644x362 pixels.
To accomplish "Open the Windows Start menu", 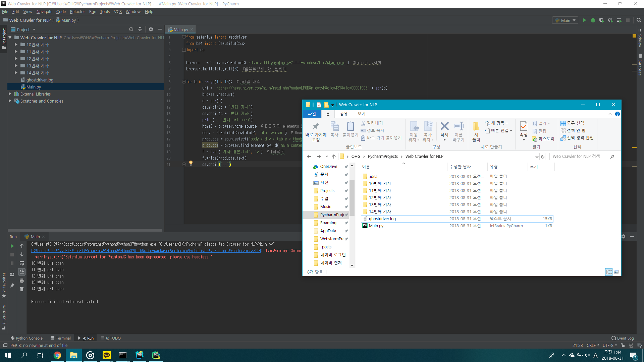I will click(x=8, y=355).
